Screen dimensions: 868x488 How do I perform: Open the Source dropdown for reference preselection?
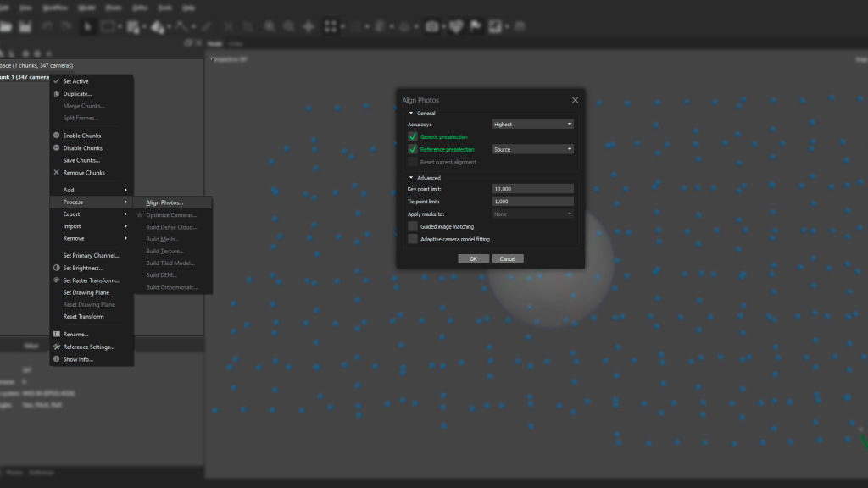click(x=533, y=149)
